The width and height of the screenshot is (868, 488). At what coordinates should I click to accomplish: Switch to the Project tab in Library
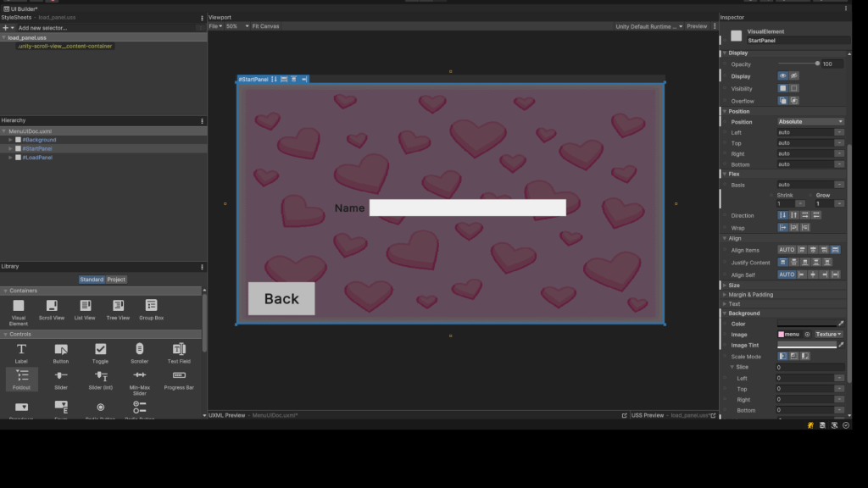pos(116,280)
